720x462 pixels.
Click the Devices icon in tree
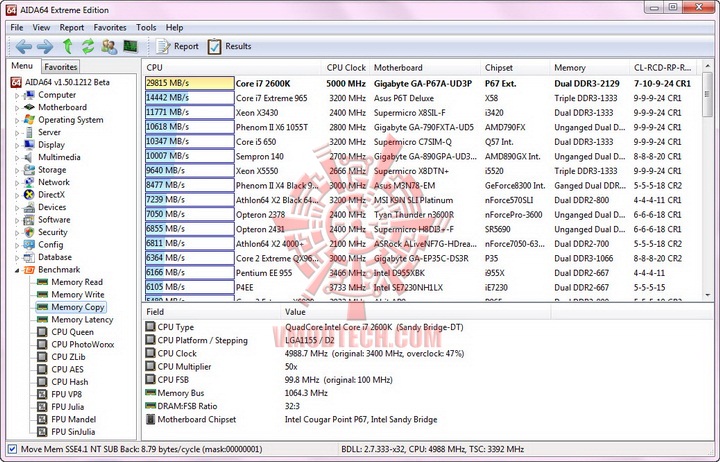pos(29,207)
